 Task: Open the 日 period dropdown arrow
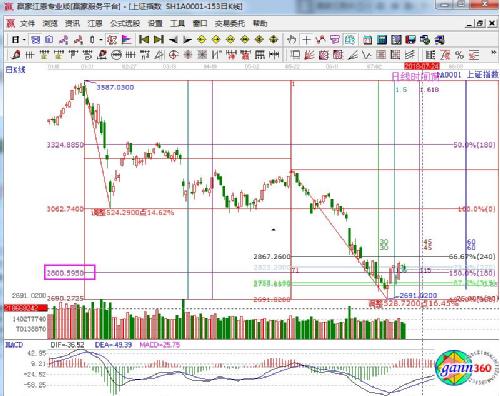24,40
